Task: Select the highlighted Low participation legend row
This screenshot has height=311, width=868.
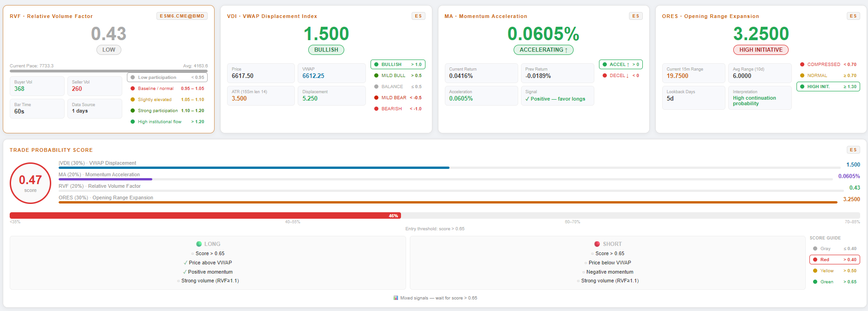Action: tap(167, 78)
